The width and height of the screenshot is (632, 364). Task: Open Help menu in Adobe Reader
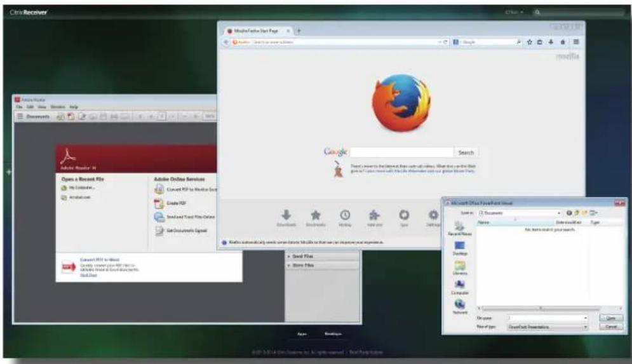point(74,107)
